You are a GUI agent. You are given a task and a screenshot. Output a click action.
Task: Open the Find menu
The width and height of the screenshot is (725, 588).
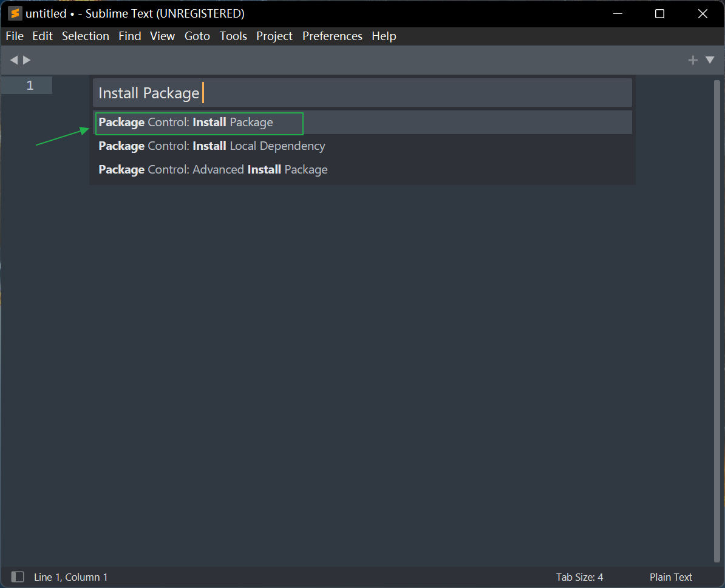point(130,36)
